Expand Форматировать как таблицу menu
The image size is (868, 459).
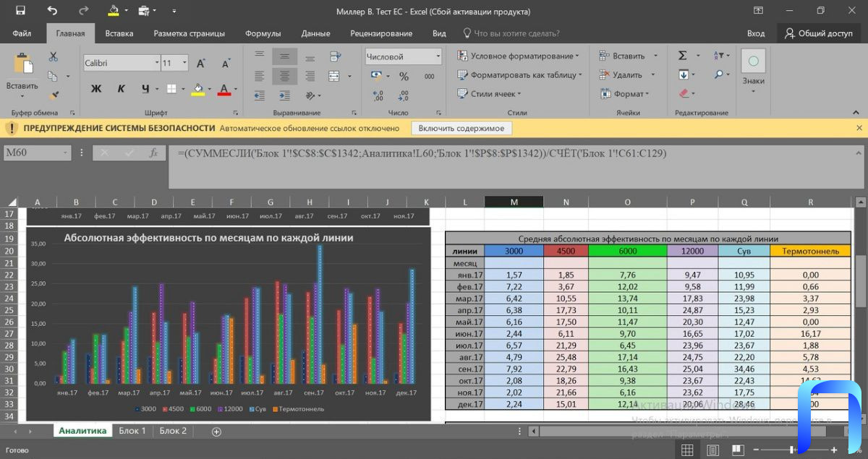click(x=520, y=74)
